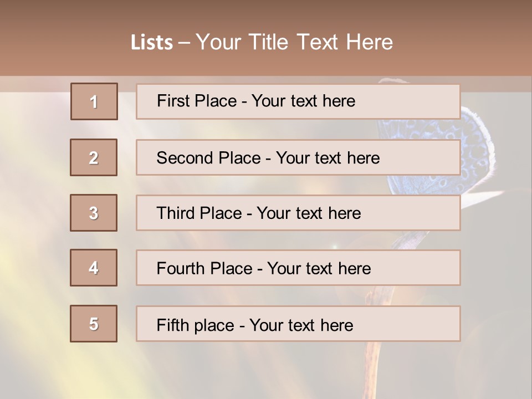Click the First Place text box
Image resolution: width=532 pixels, height=399 pixels.
(x=298, y=101)
